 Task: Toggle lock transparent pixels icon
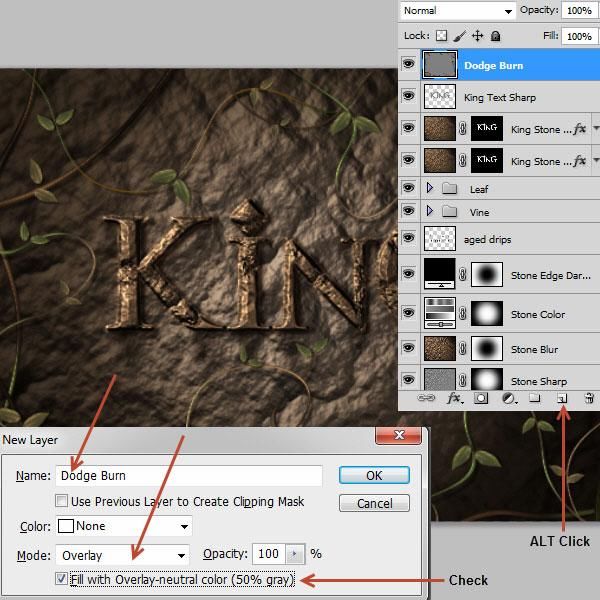pos(442,36)
